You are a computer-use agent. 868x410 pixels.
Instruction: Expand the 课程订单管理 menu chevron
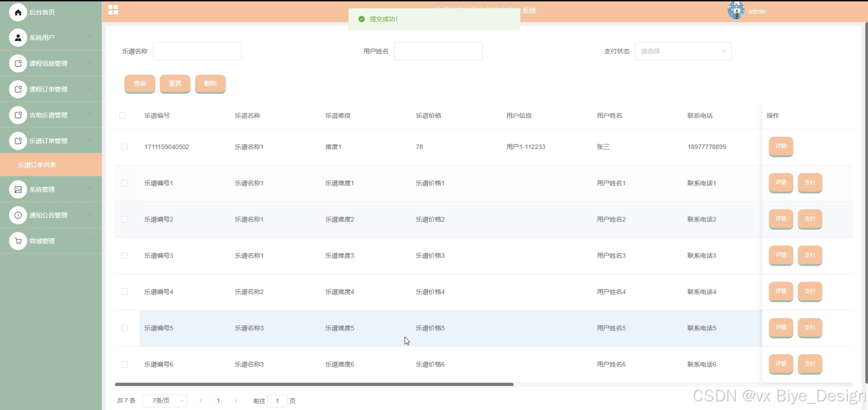pos(90,88)
